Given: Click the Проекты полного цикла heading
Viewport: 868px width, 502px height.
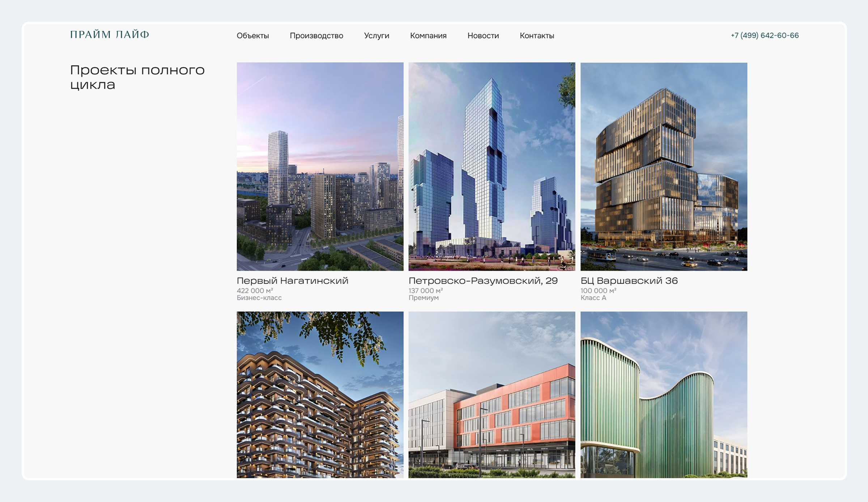Looking at the screenshot, I should (137, 77).
